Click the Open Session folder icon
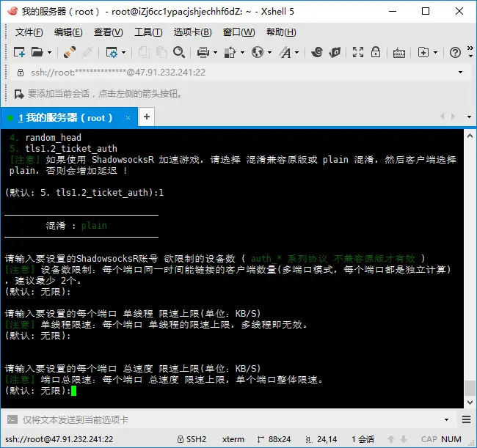This screenshot has height=448, width=477. click(37, 52)
